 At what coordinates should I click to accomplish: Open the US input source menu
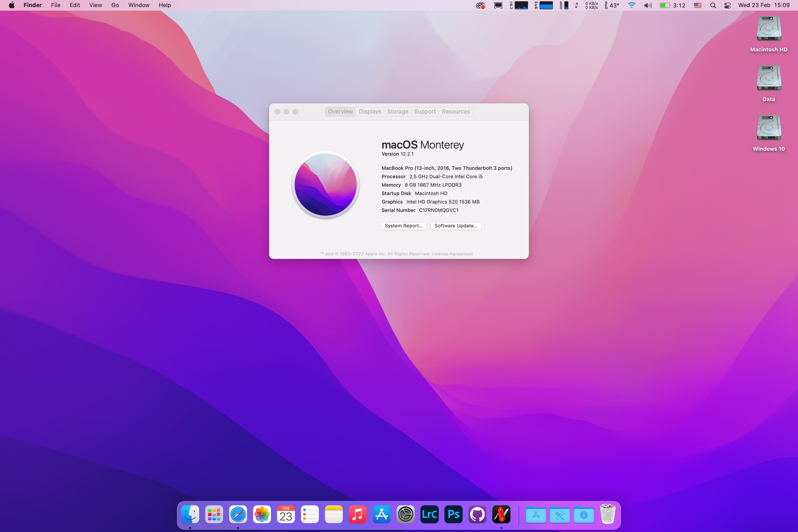click(698, 5)
